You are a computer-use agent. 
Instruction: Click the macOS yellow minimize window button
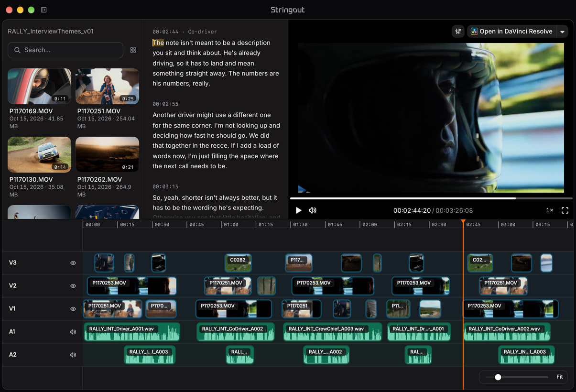pyautogui.click(x=20, y=10)
